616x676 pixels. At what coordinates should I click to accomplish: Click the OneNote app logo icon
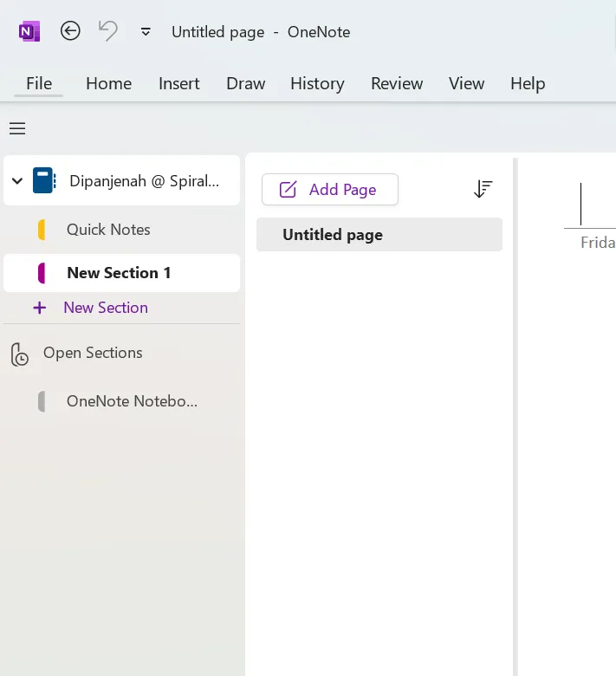point(29,31)
